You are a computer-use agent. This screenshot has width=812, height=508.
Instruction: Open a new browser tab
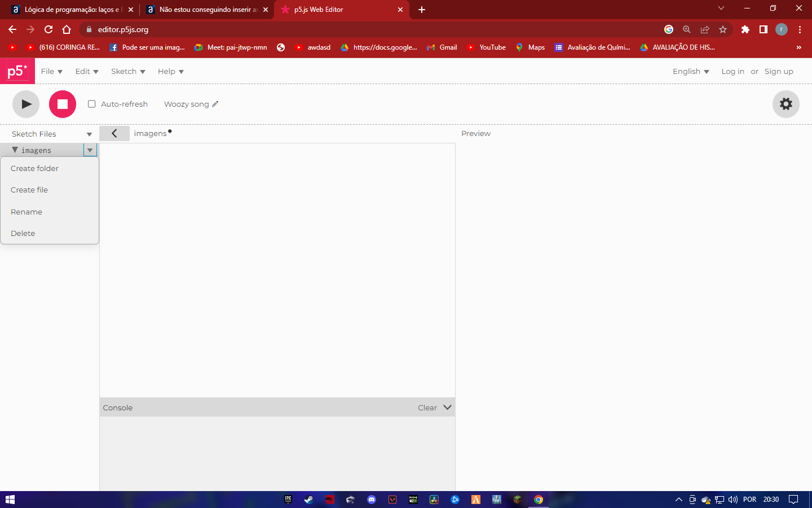point(422,10)
